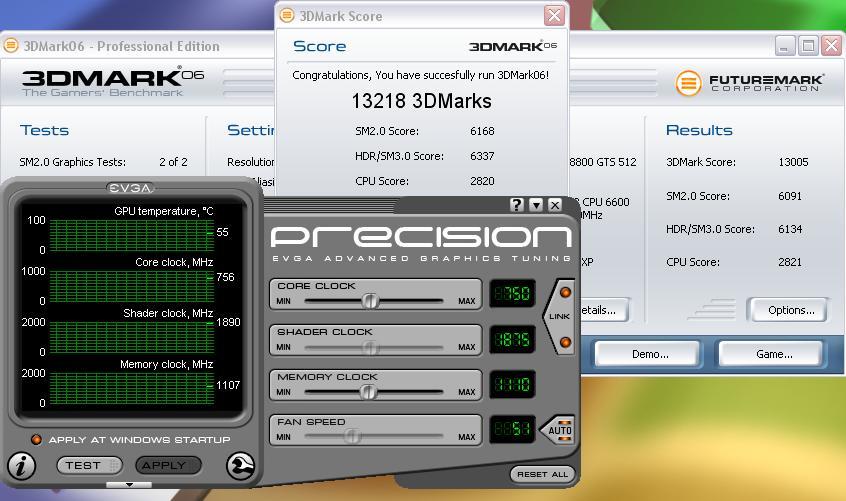Image resolution: width=846 pixels, height=501 pixels.
Task: Click the partially hidden Details button
Action: (x=603, y=310)
